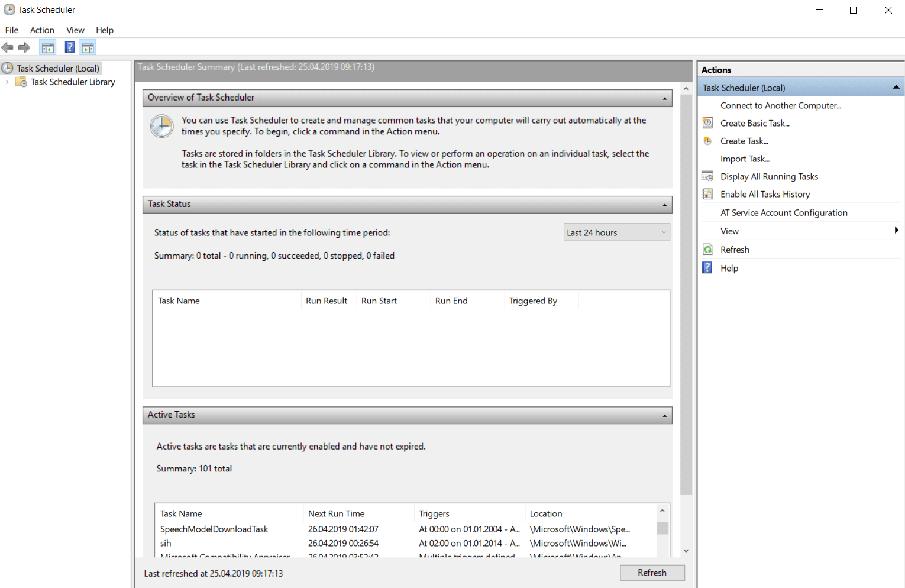This screenshot has width=905, height=588.
Task: Click the Refresh button at the bottom
Action: pos(652,573)
